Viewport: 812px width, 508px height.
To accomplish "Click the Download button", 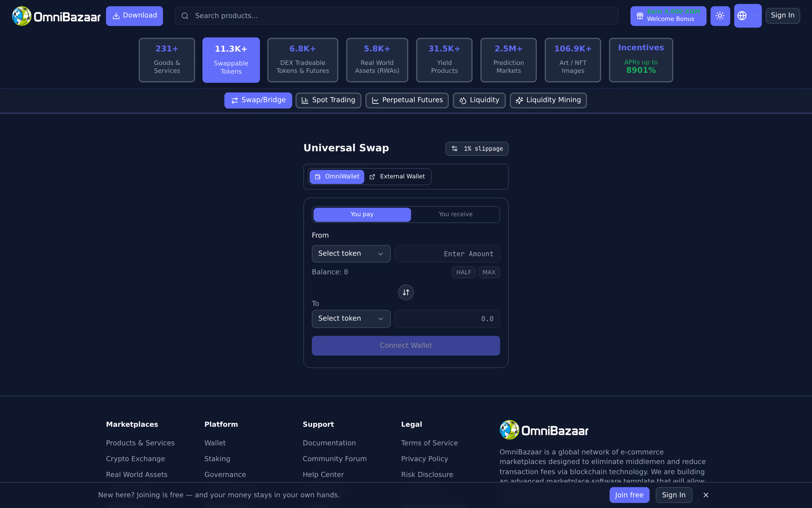I will click(x=134, y=16).
